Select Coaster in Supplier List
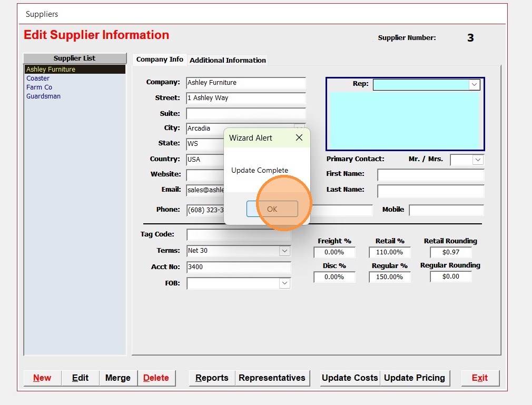The height and width of the screenshot is (405, 532). 38,78
